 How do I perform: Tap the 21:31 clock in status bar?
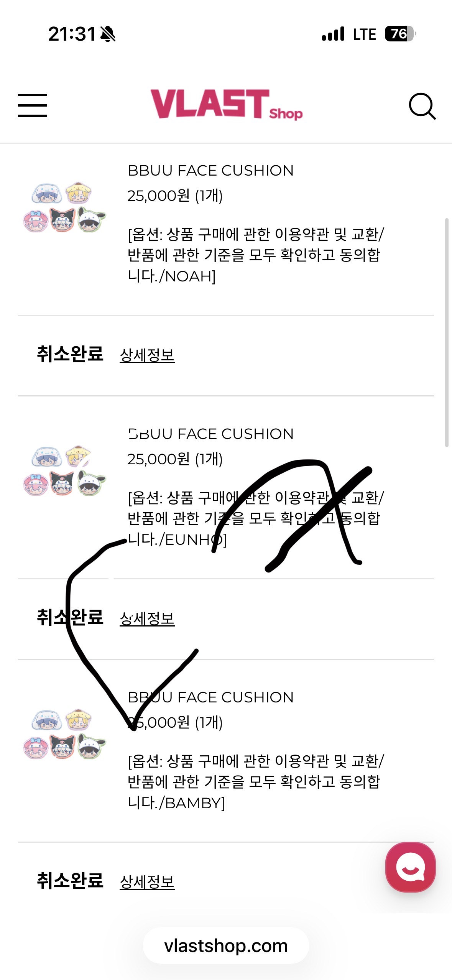(x=72, y=34)
